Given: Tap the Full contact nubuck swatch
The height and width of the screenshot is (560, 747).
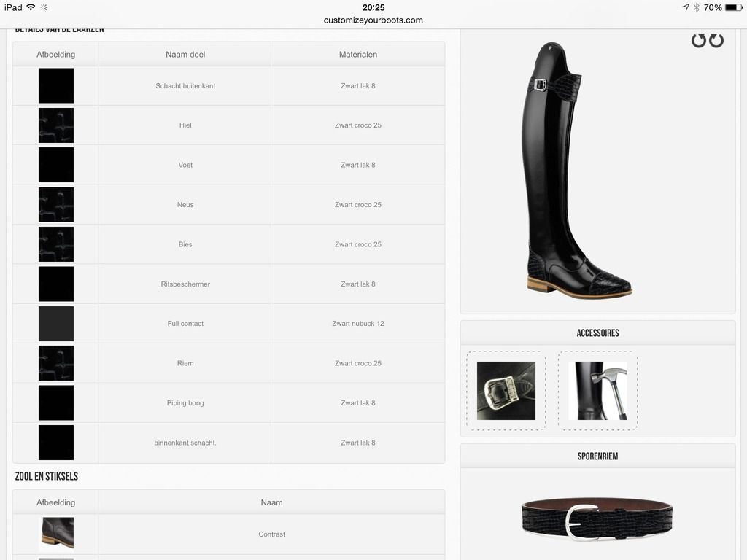Looking at the screenshot, I should point(56,324).
